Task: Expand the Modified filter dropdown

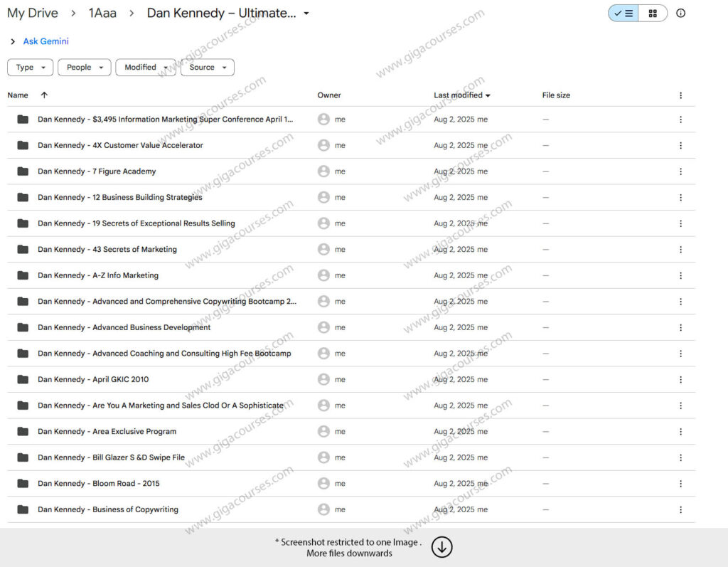Action: (x=146, y=68)
